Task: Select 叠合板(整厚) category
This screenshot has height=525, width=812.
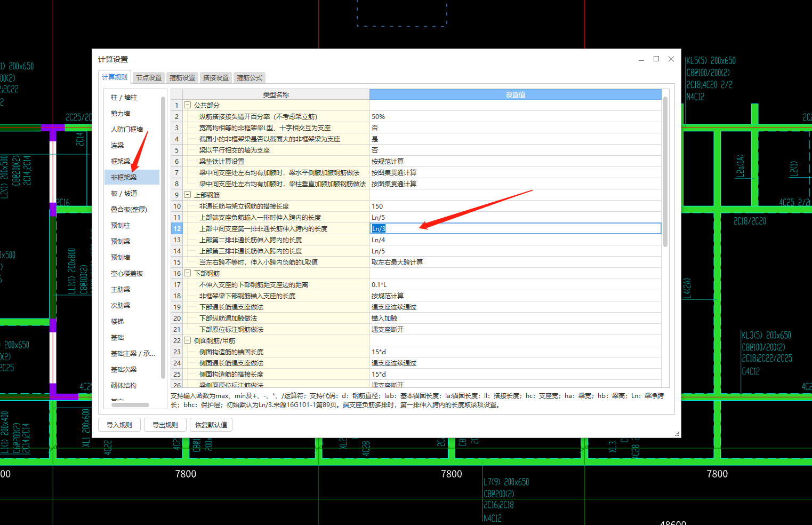Action: 132,210
